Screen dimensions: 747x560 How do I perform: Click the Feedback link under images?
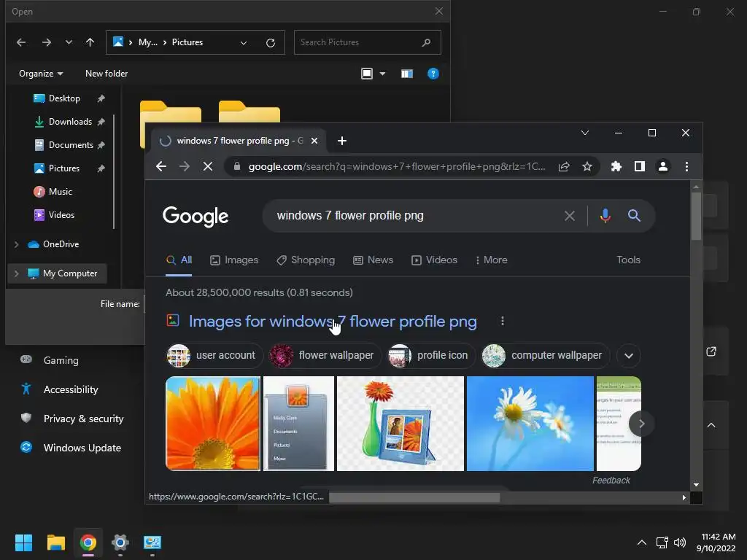(x=611, y=481)
